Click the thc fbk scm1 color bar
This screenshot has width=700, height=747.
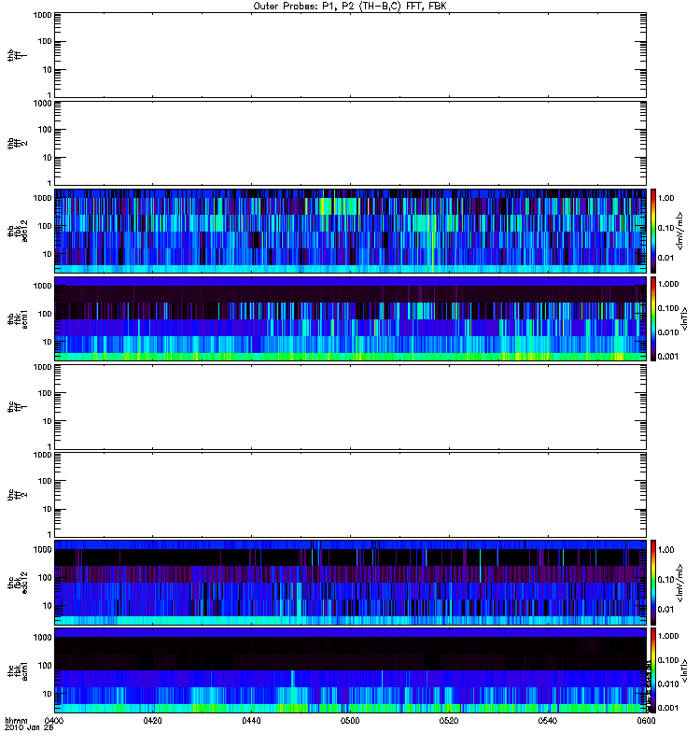[x=653, y=670]
